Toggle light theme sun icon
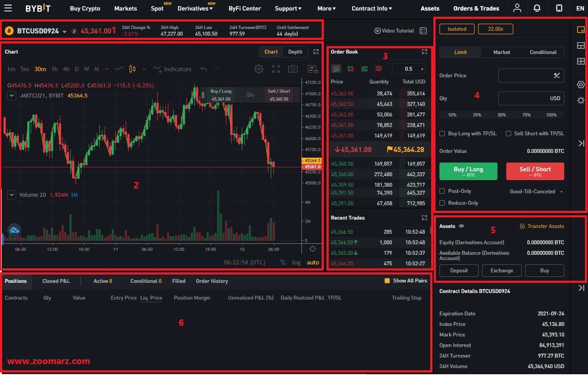The image size is (588, 376). 581,101
